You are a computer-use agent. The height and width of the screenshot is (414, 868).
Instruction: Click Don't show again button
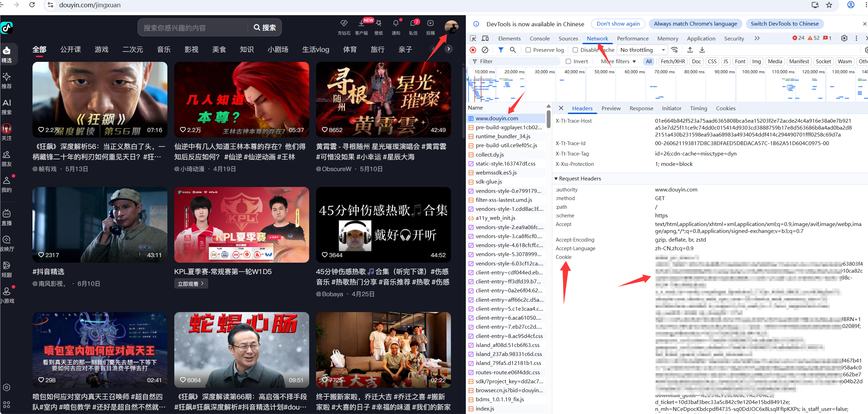pyautogui.click(x=618, y=24)
